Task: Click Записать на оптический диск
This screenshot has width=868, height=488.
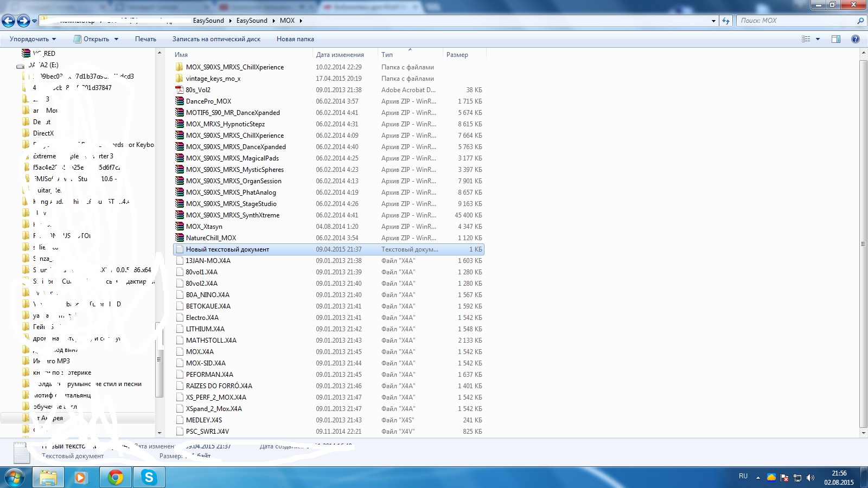Action: 216,39
